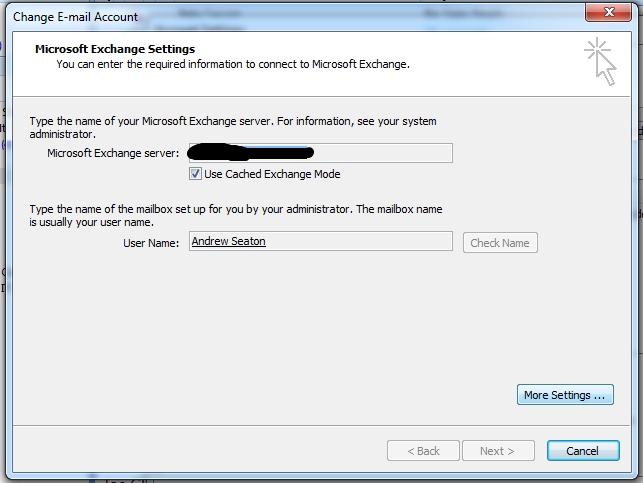Proceed with the Next > button
Viewport: 643px width, 483px height.
498,451
